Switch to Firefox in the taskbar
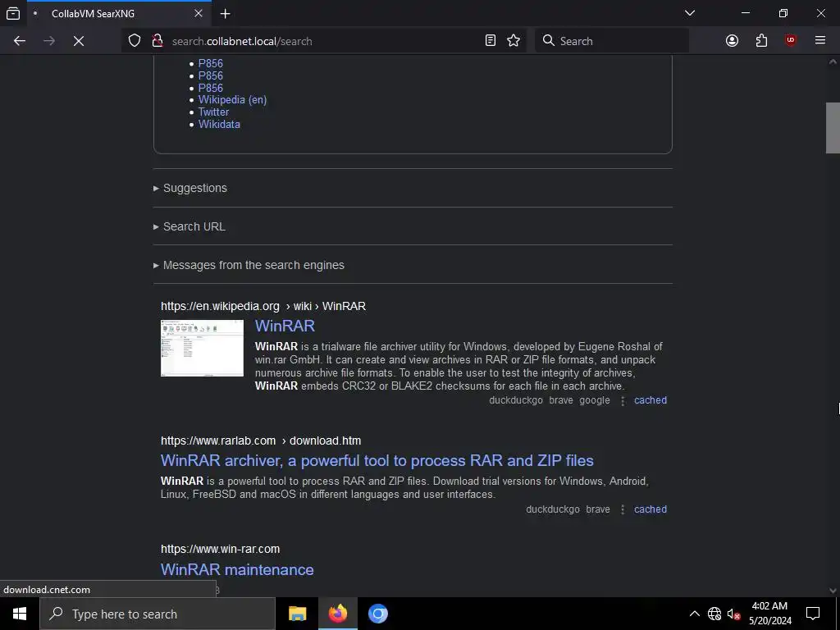 pos(337,614)
